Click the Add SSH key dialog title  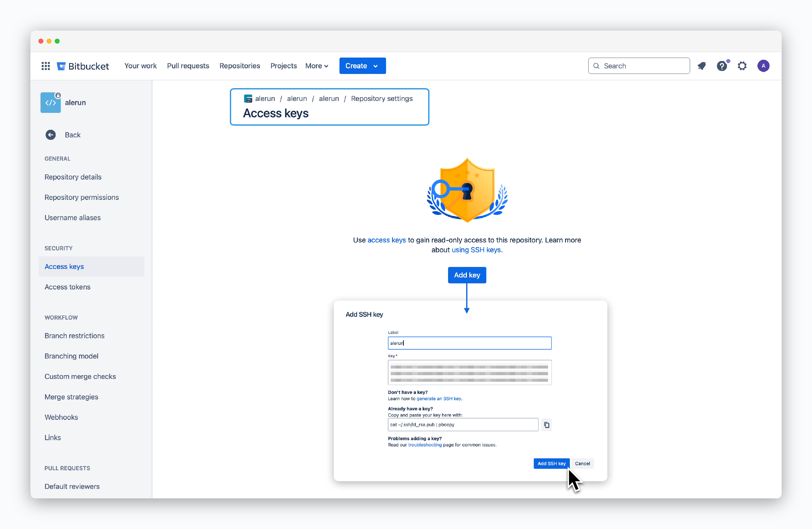coord(364,315)
